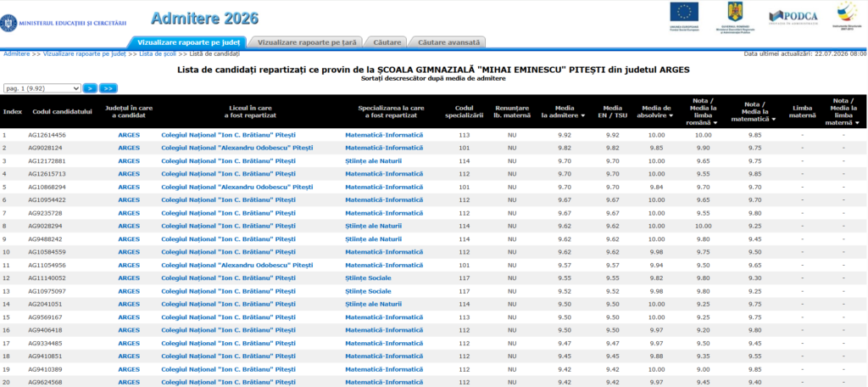Click admission grade 9.82 for AG9028124

pos(565,148)
